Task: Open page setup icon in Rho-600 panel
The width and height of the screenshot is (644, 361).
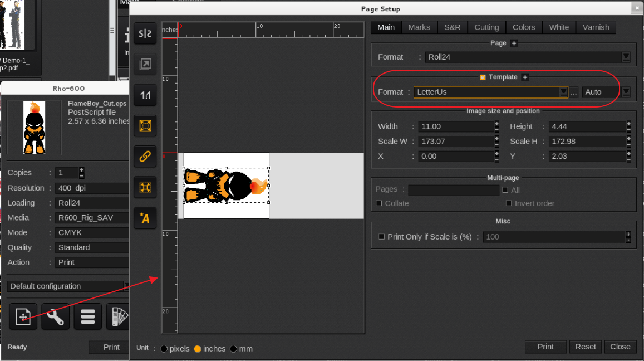Action: pos(23,317)
